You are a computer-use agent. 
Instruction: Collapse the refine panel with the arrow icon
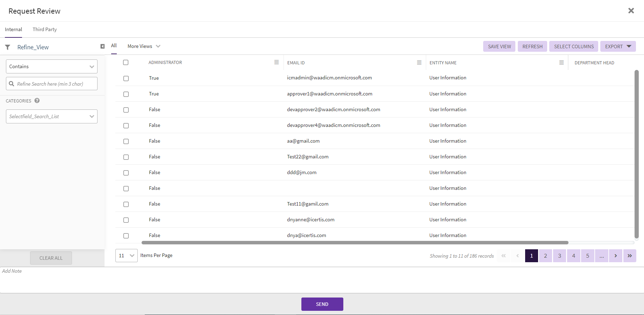pyautogui.click(x=102, y=46)
